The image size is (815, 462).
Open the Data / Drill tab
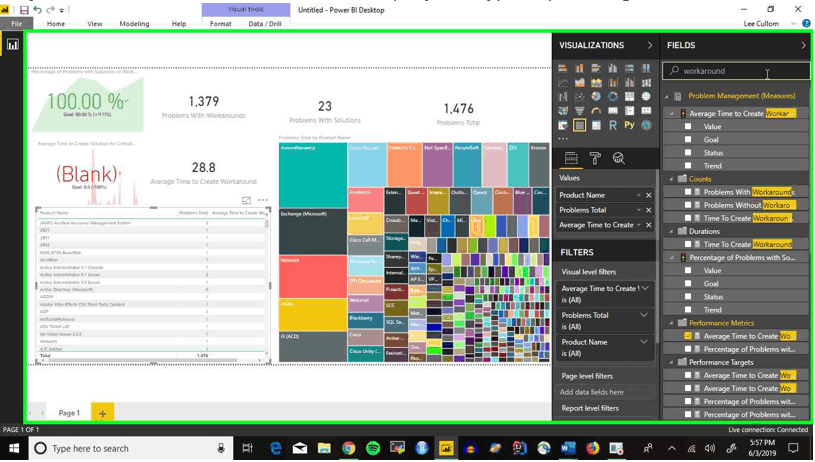[265, 23]
